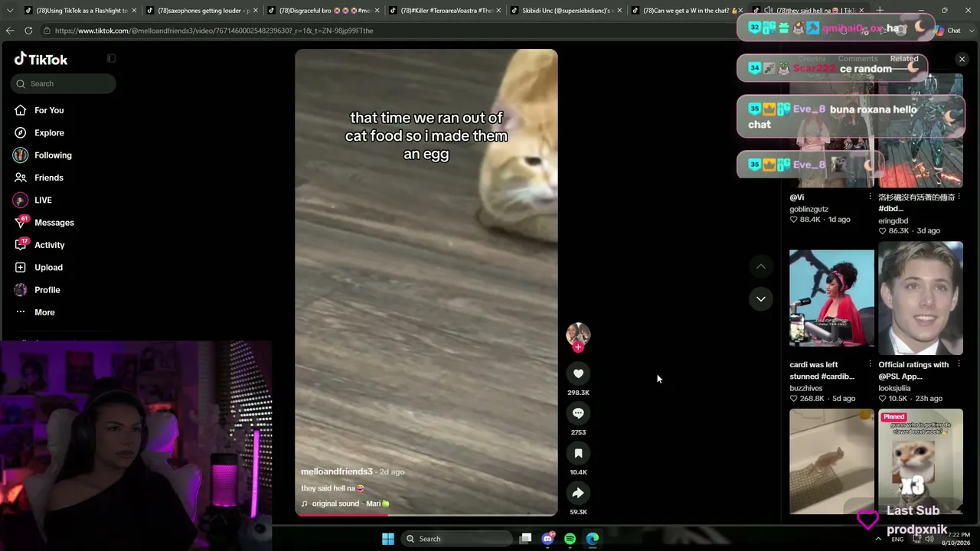
Task: Open Spotify from the taskbar
Action: coord(570,539)
